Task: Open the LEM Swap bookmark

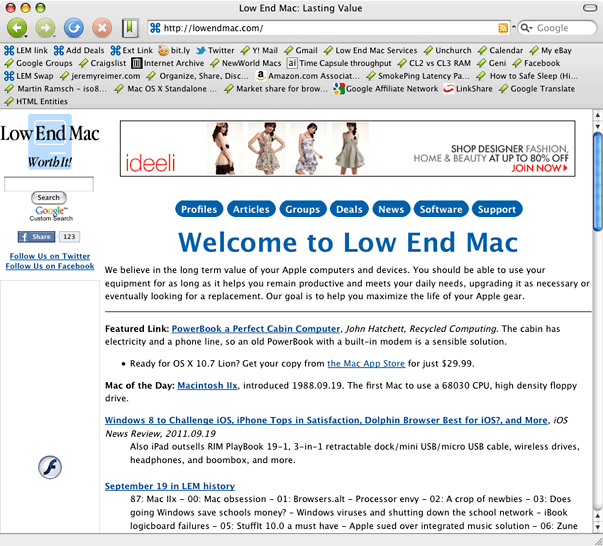Action: click(29, 76)
